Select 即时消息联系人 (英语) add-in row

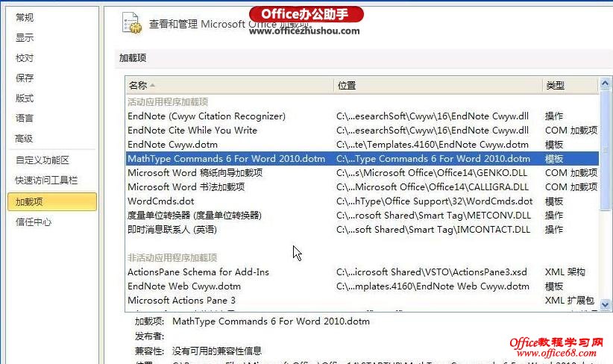point(362,230)
